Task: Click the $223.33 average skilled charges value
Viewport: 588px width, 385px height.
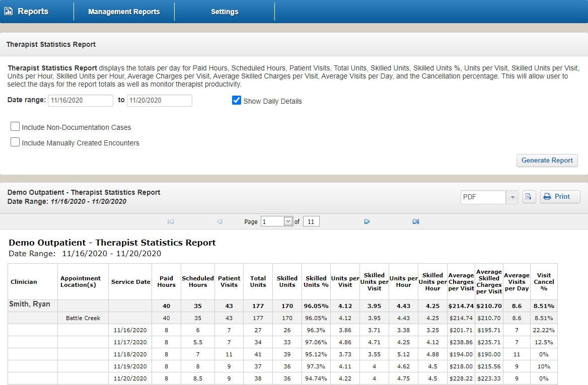Action: (489, 378)
